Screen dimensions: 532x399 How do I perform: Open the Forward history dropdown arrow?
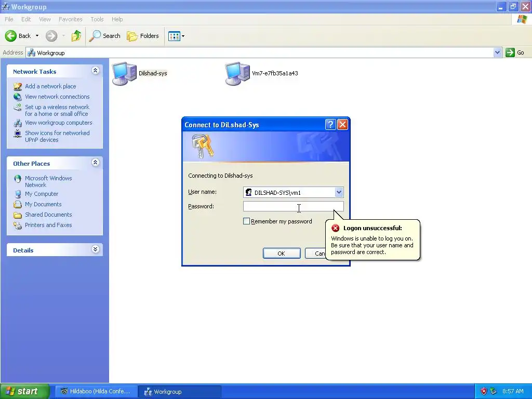pos(63,36)
